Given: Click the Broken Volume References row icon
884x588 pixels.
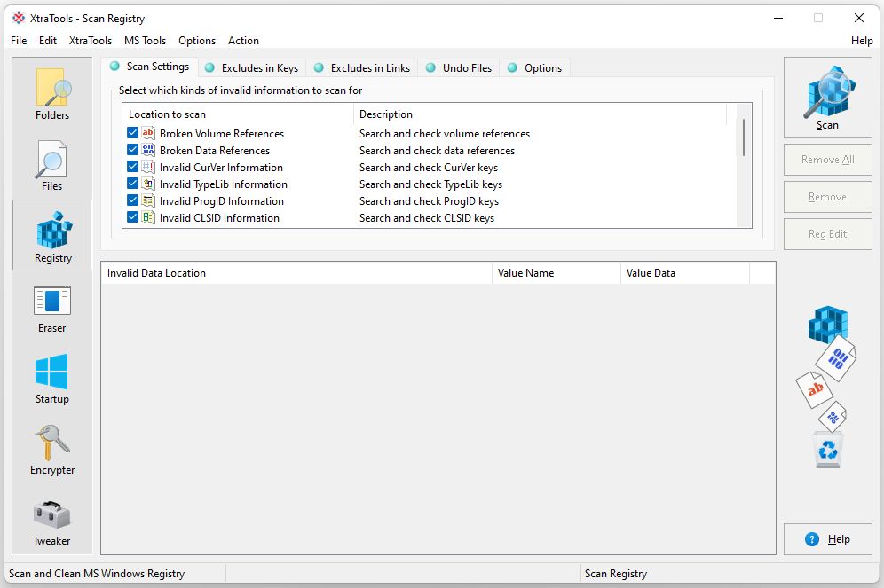Looking at the screenshot, I should click(147, 133).
